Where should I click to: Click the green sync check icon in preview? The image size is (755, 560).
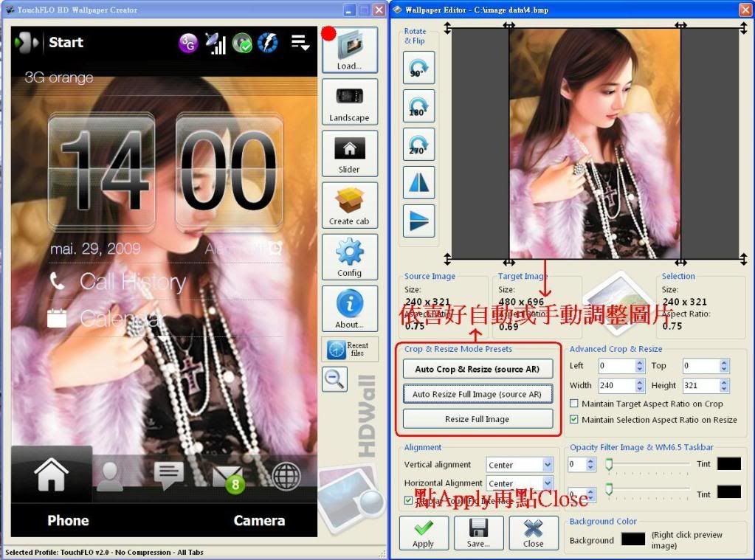coord(242,44)
